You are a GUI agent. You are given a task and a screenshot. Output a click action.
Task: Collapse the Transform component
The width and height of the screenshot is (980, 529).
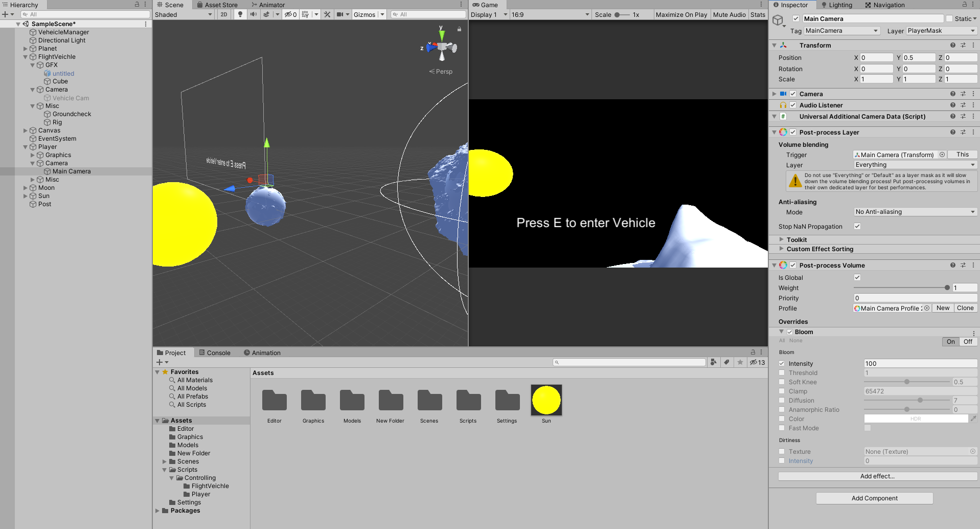(774, 45)
